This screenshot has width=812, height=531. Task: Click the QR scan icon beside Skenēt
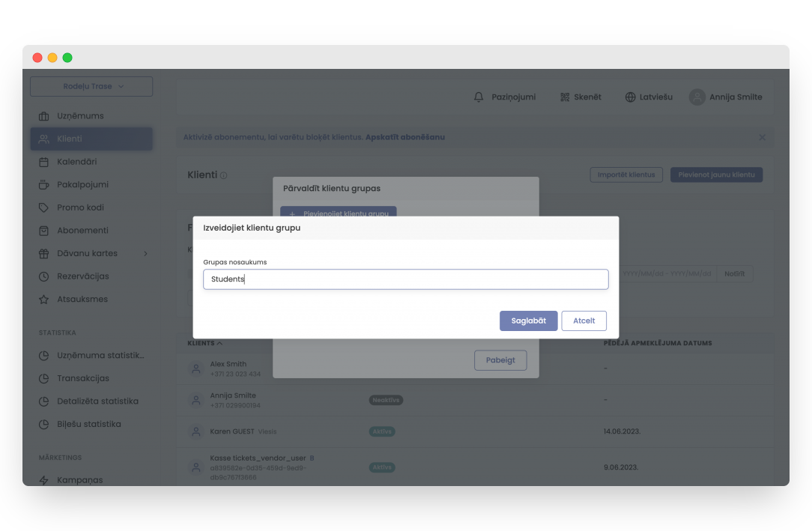click(565, 97)
